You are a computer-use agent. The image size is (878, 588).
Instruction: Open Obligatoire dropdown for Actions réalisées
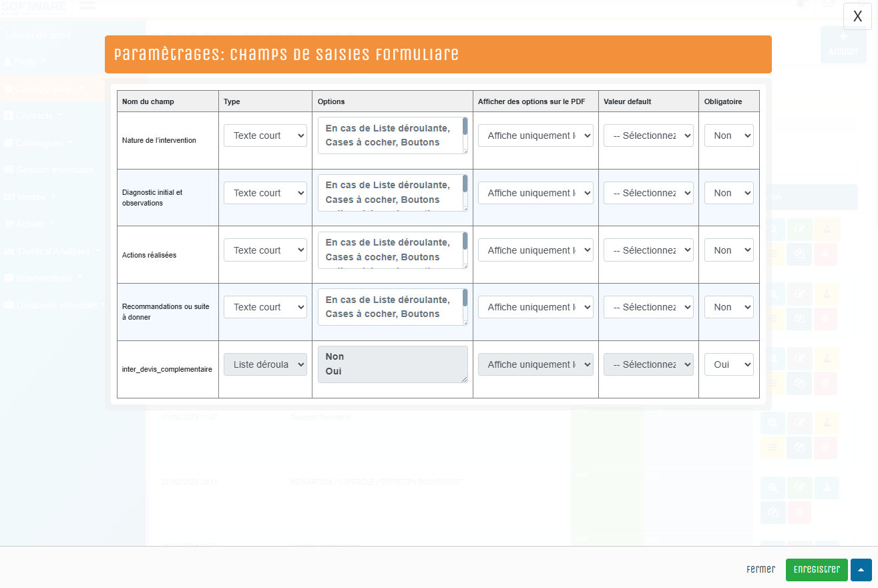[x=728, y=250]
